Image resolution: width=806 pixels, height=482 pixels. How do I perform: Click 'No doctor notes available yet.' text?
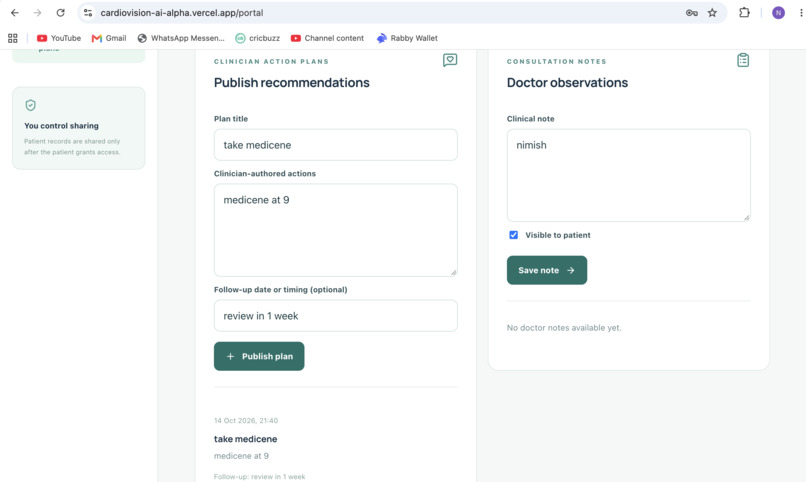564,328
